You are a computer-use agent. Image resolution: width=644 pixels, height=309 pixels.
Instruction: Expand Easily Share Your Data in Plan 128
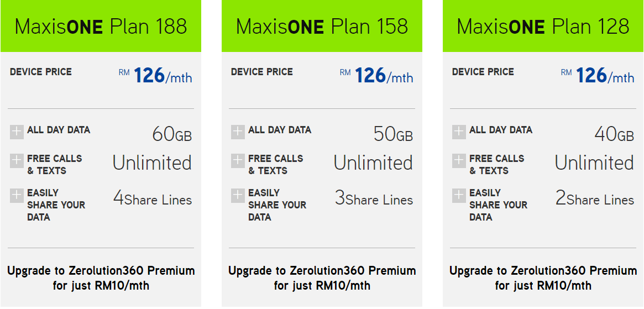point(459,195)
